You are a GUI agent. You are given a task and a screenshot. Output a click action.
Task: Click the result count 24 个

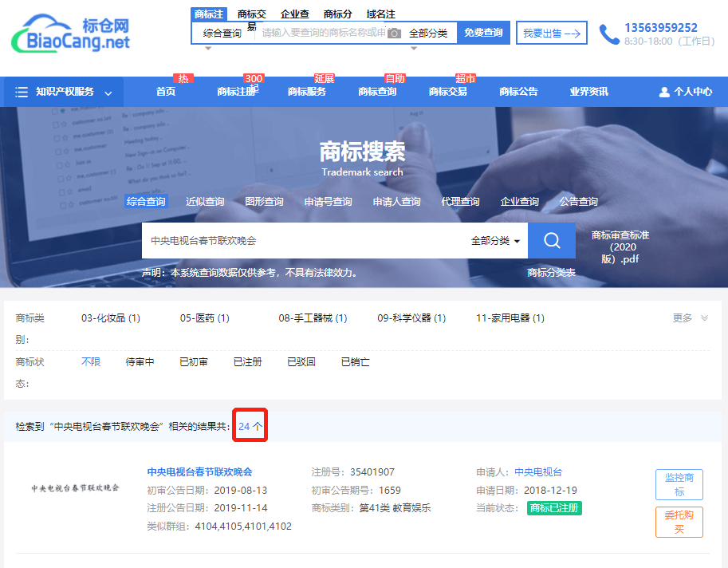click(250, 426)
